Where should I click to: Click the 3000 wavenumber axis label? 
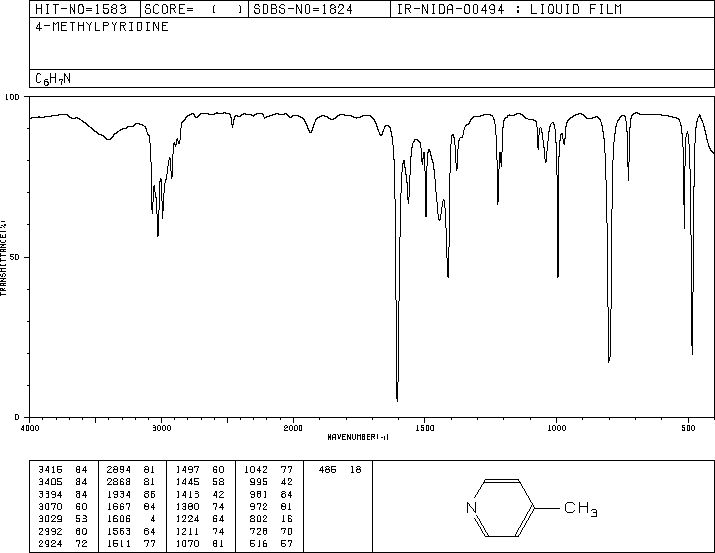pyautogui.click(x=161, y=428)
